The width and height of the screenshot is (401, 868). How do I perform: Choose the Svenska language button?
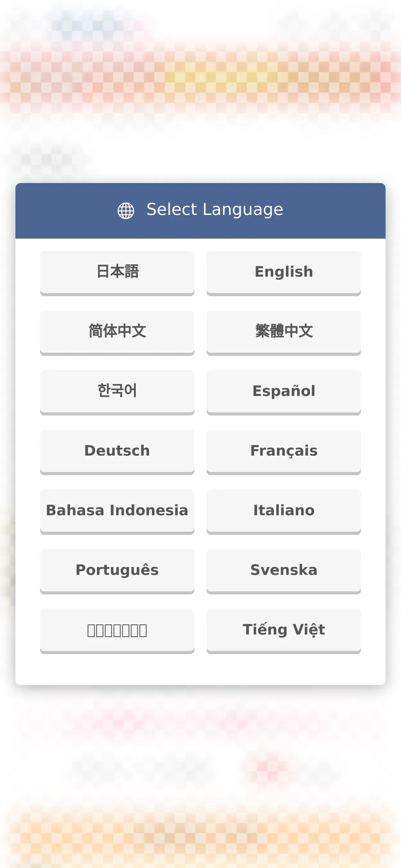pos(284,571)
